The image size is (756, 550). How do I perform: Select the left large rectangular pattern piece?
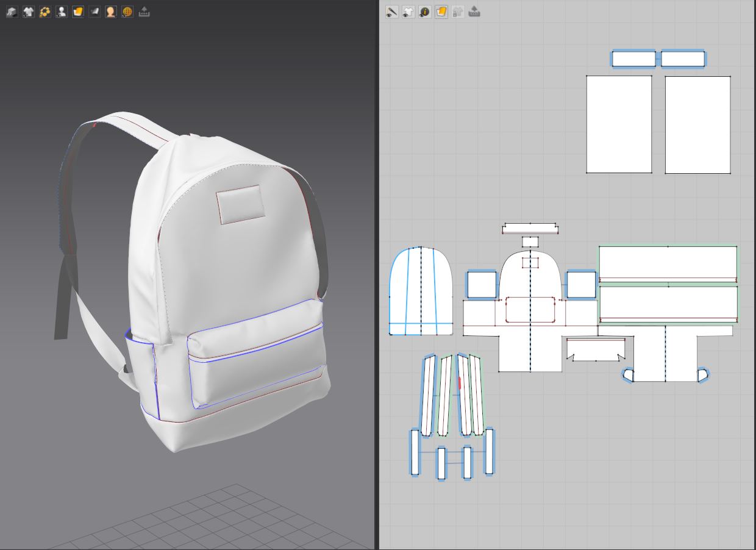click(619, 124)
